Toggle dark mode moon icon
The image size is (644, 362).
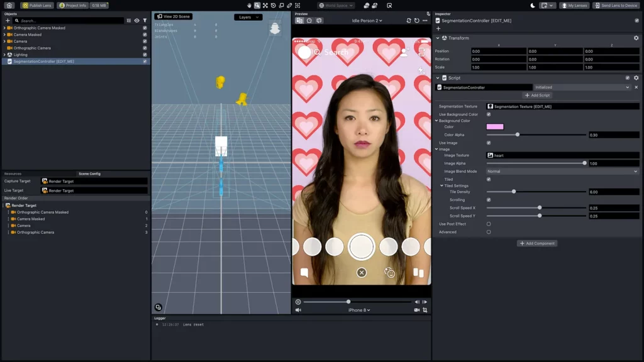[533, 5]
